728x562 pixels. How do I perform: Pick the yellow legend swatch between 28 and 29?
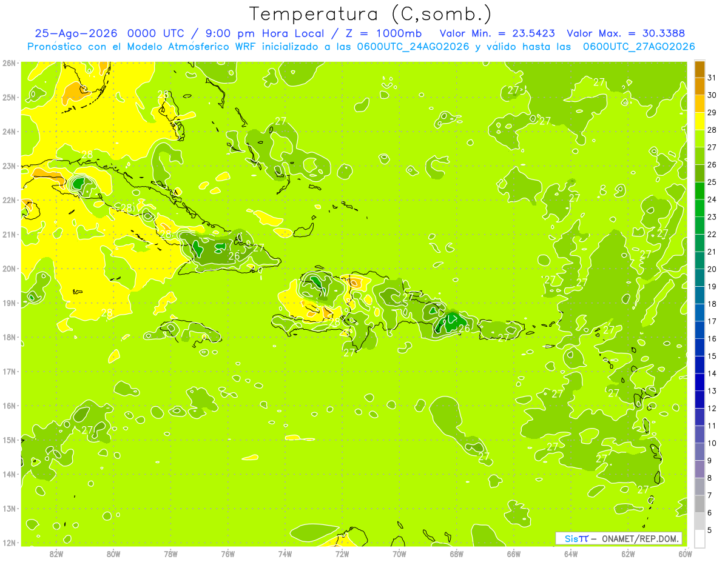pos(699,121)
